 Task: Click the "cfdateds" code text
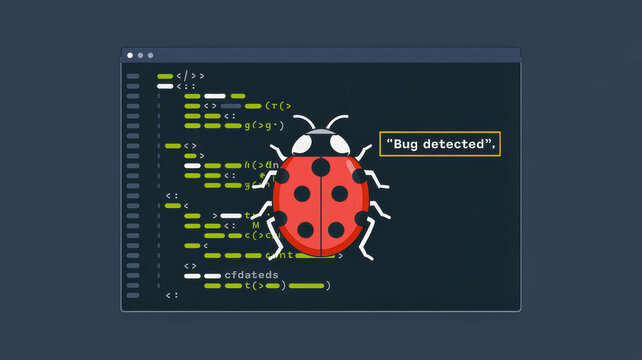(251, 275)
